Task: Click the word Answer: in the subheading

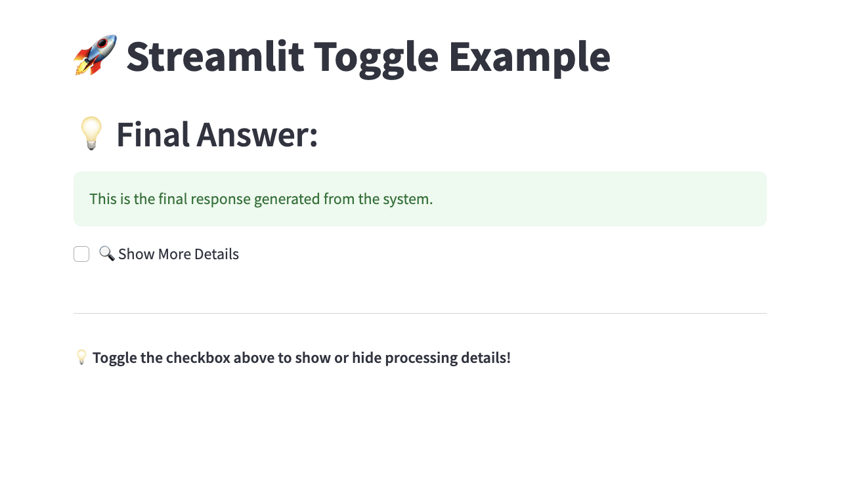Action: coord(257,134)
